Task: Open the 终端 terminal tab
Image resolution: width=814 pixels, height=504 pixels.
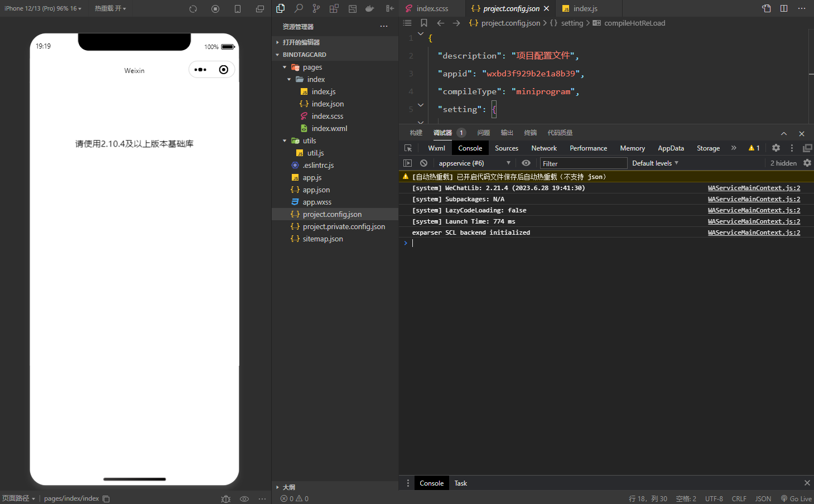Action: pyautogui.click(x=531, y=133)
